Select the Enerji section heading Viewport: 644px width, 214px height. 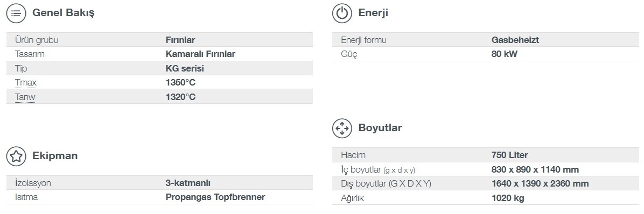click(373, 13)
